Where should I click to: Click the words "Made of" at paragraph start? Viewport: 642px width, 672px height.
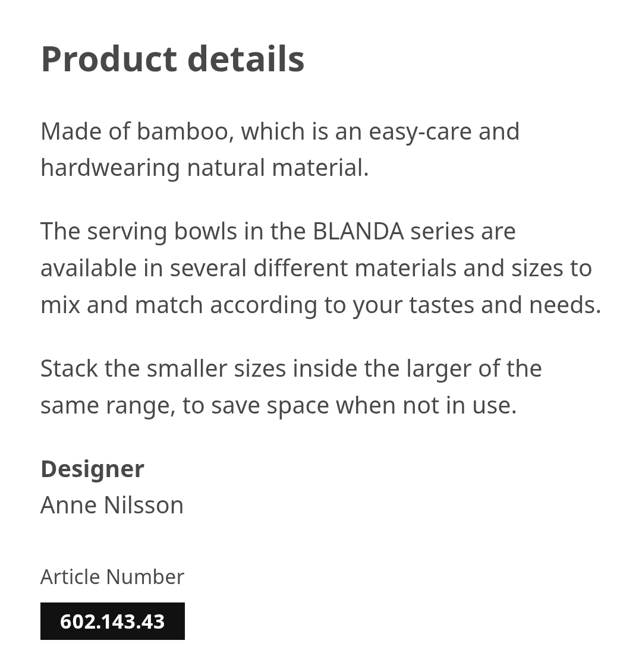pyautogui.click(x=85, y=131)
